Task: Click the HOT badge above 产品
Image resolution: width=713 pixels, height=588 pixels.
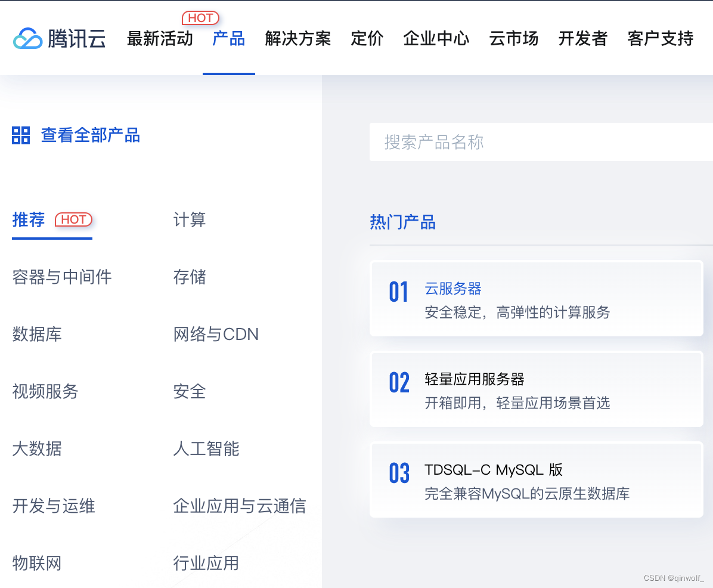Action: 201,18
